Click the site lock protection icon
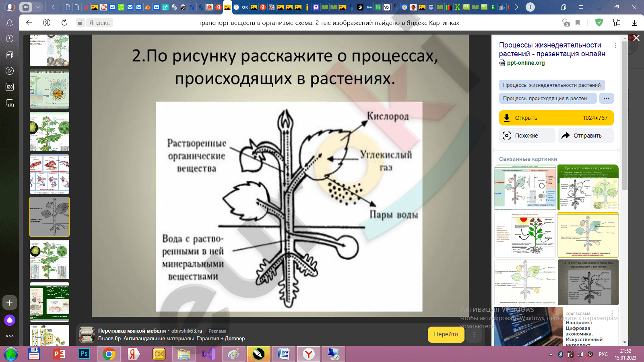This screenshot has height=362, width=644. click(80, 23)
